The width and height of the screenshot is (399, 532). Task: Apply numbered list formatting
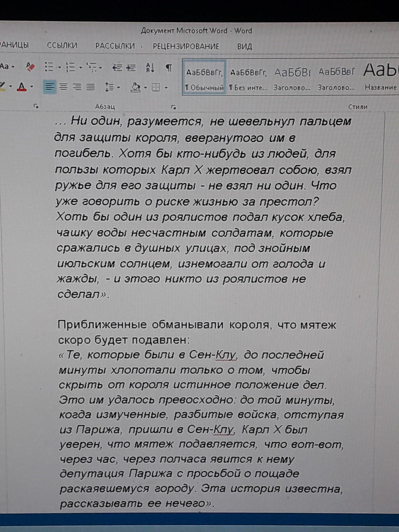point(70,67)
